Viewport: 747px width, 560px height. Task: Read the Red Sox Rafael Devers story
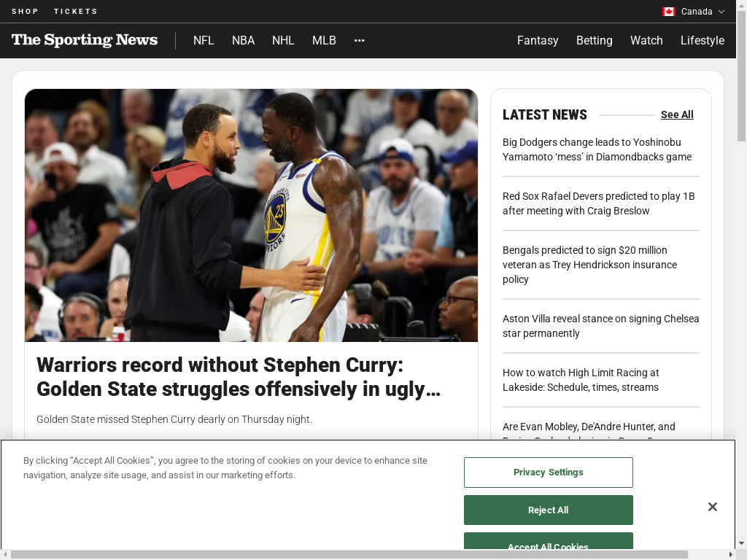point(598,203)
